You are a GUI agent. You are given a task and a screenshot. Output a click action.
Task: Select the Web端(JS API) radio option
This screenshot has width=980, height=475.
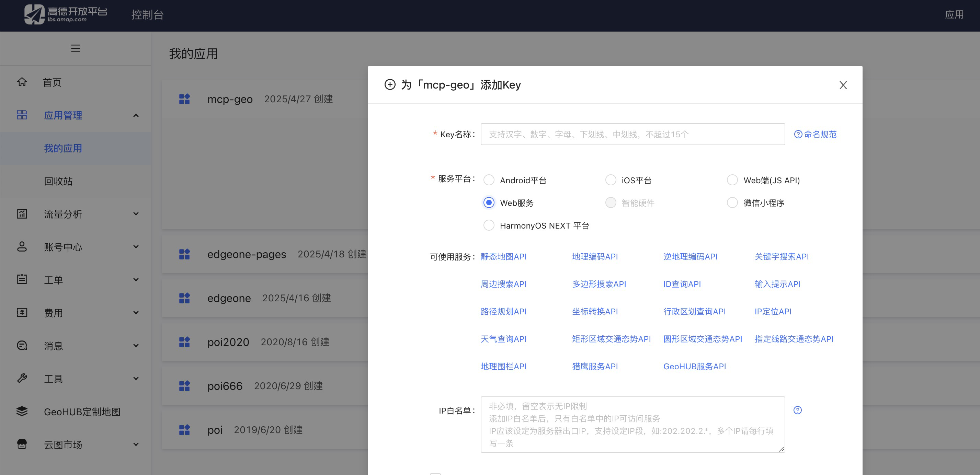[x=732, y=180]
